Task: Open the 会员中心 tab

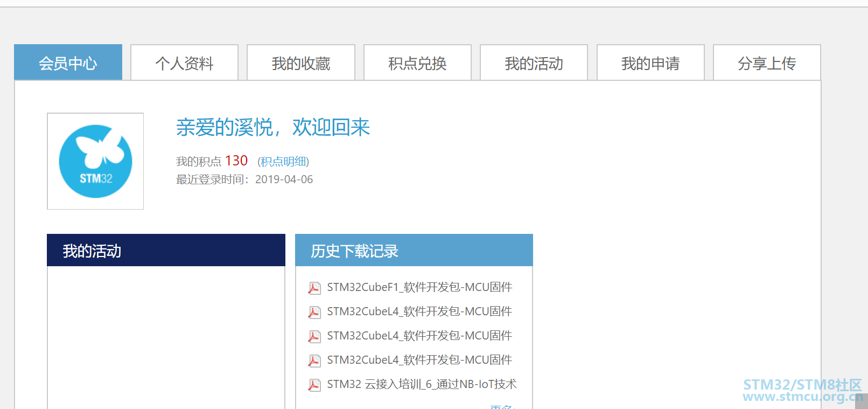Action: point(68,63)
